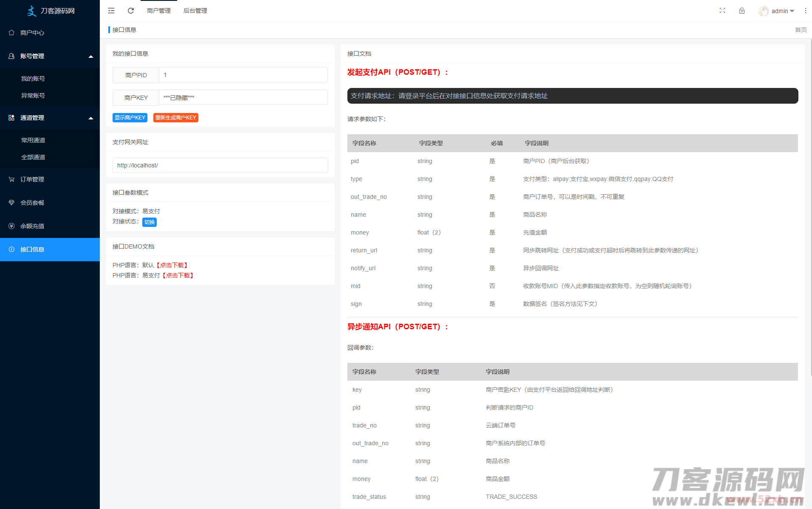This screenshot has width=812, height=509.
Task: Select 全部通道 in the sidebar submenu
Action: pos(33,157)
